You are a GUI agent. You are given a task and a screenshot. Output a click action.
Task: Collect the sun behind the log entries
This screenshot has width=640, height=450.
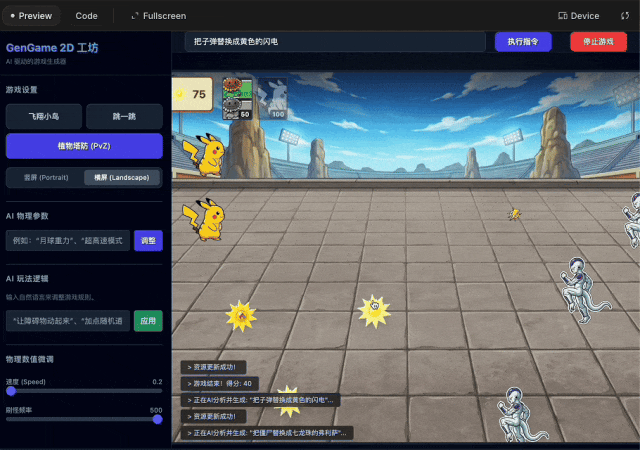pos(289,402)
